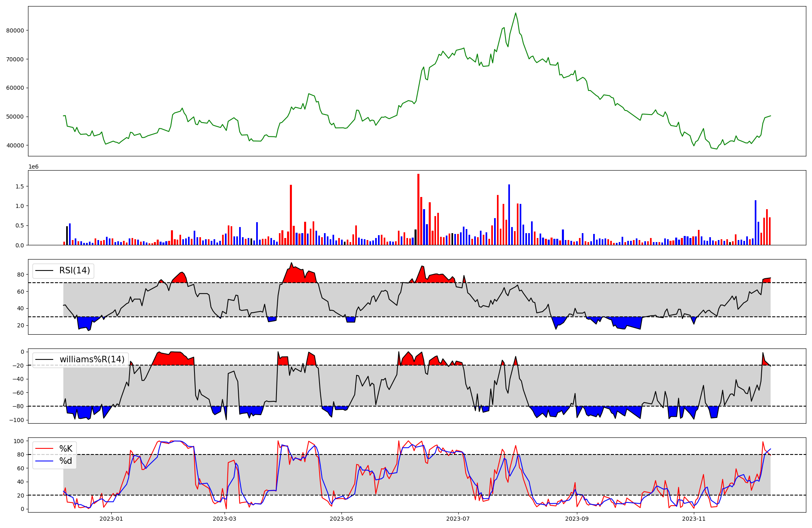Select the 2023-03 date tick label

224,519
